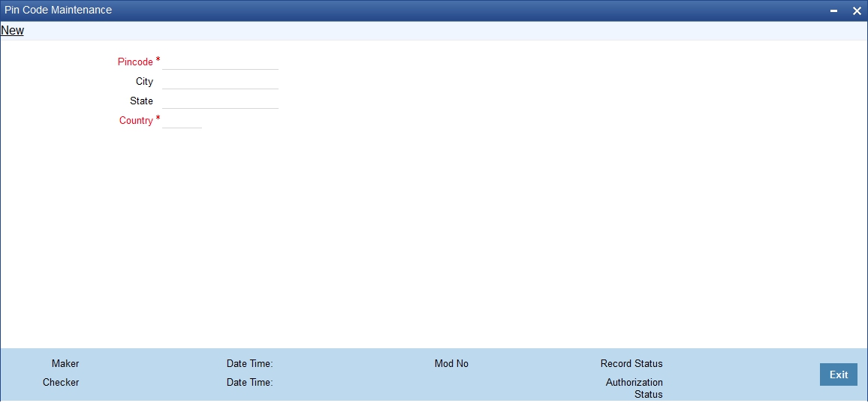Viewport: 868px width, 406px height.
Task: Click the Mod No label
Action: pos(451,363)
